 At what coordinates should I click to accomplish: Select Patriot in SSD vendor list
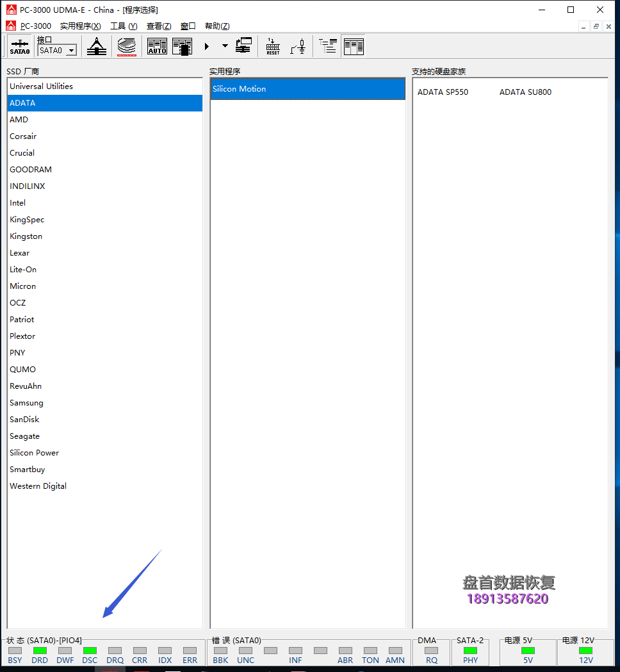click(105, 320)
